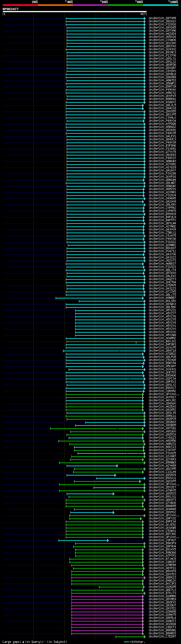Select the label UniRef100_C6FAU7
Viewport: 181px width, 644px height.
click(x=162, y=540)
